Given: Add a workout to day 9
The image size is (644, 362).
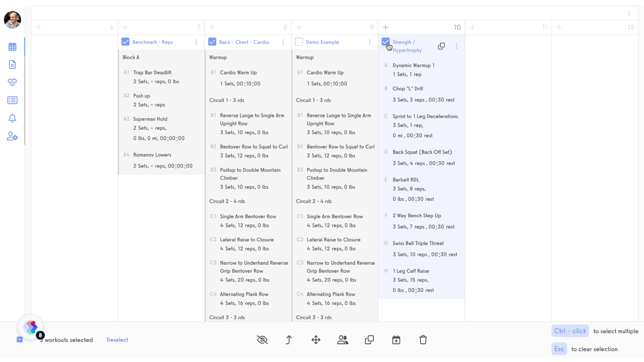Looking at the screenshot, I should point(299,27).
